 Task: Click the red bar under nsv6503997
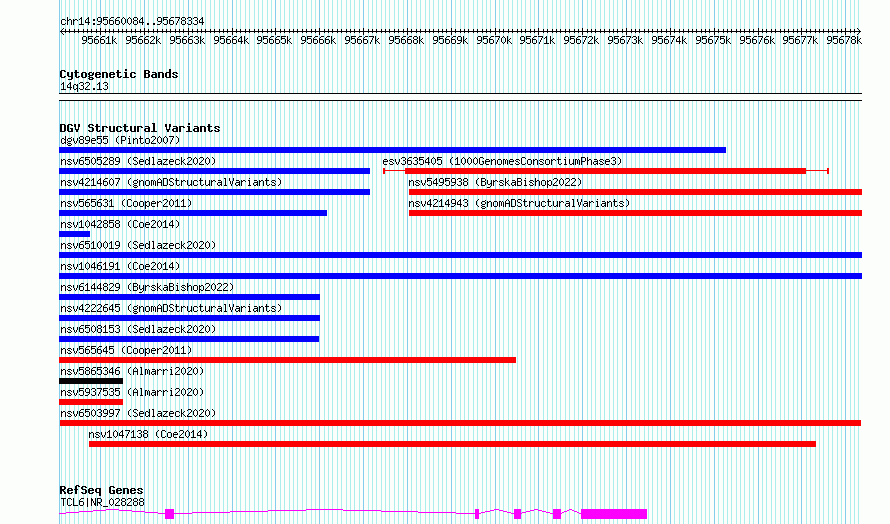pos(460,423)
